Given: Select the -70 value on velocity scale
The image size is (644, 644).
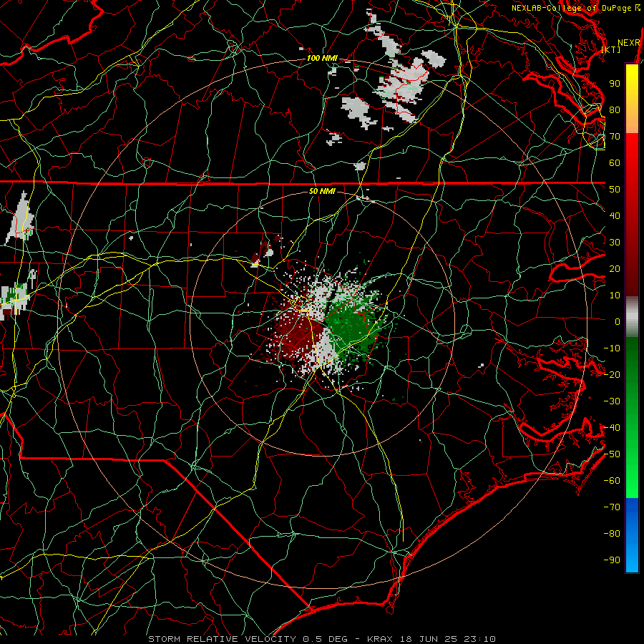Looking at the screenshot, I should pyautogui.click(x=612, y=507).
